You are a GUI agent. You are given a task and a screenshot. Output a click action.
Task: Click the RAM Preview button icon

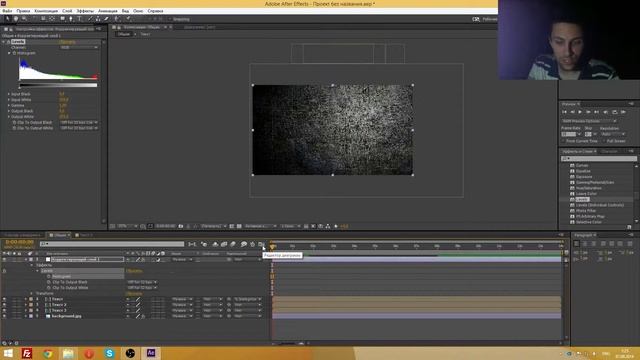623,112
